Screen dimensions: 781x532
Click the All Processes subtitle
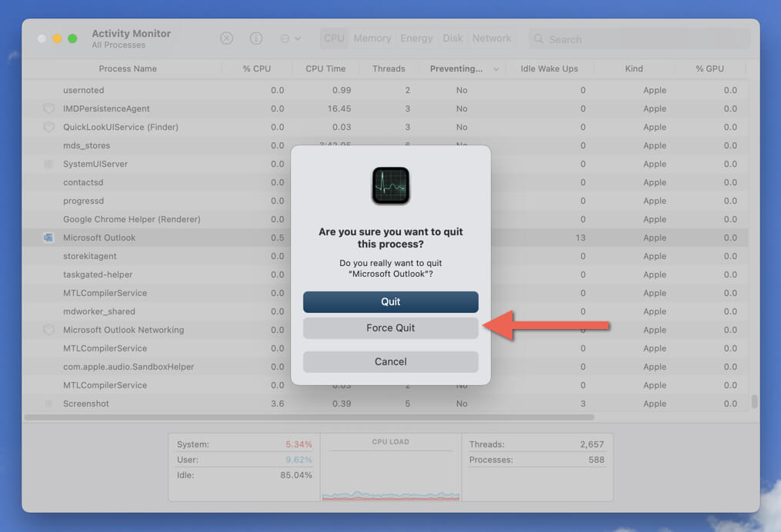118,45
